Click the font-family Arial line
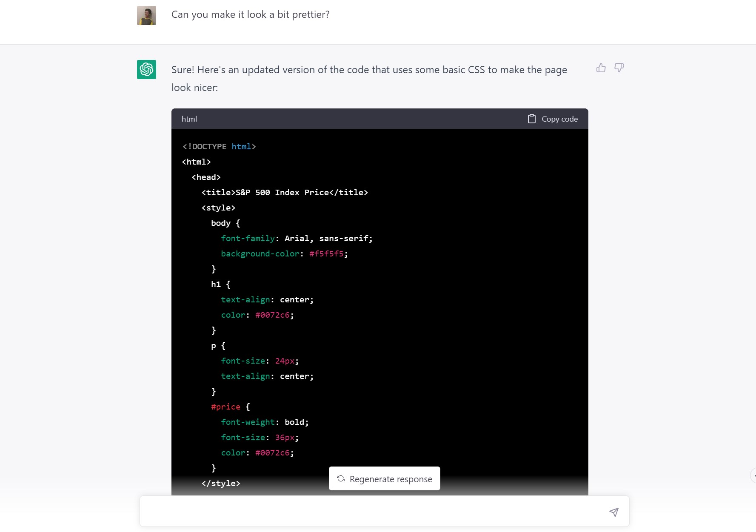 click(x=297, y=239)
